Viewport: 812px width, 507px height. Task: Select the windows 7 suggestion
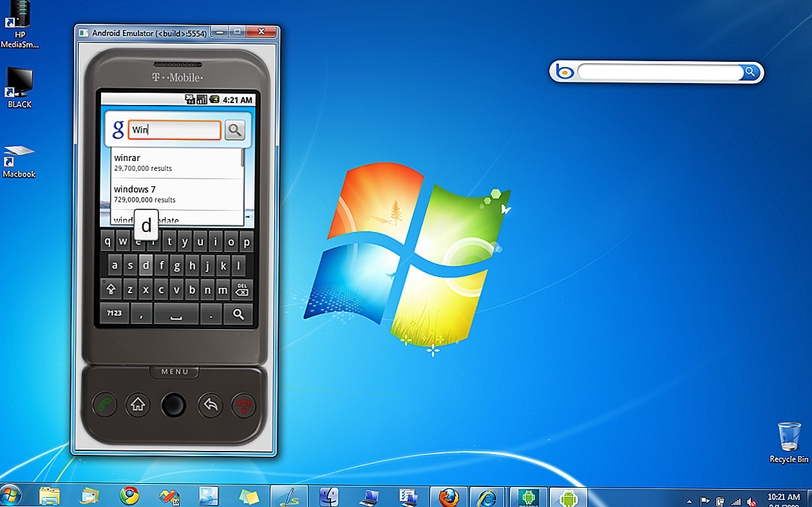tap(176, 194)
